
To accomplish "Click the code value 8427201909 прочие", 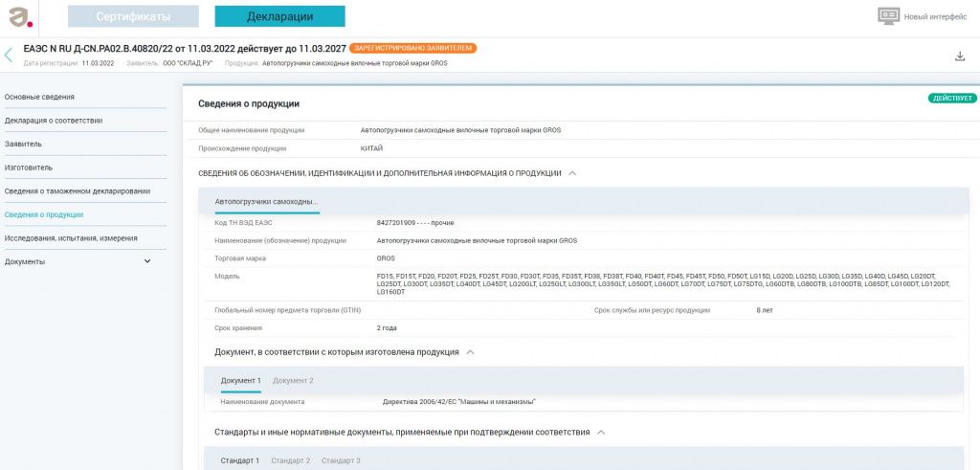I will (x=415, y=222).
